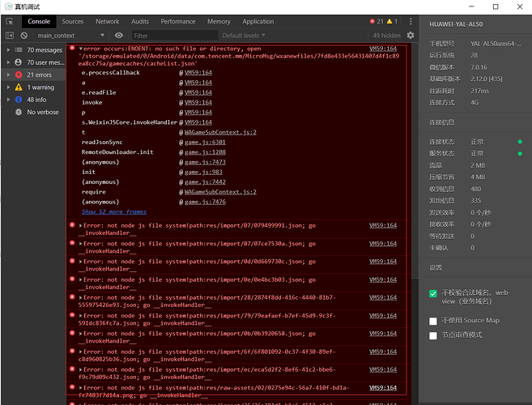Enable the node review mode checkbox

tap(433, 336)
